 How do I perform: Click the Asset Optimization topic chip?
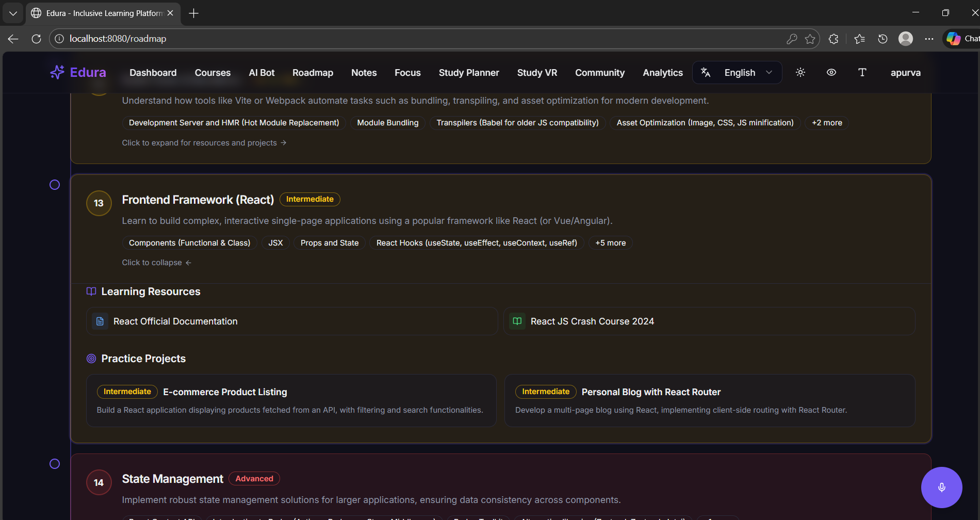coord(705,123)
